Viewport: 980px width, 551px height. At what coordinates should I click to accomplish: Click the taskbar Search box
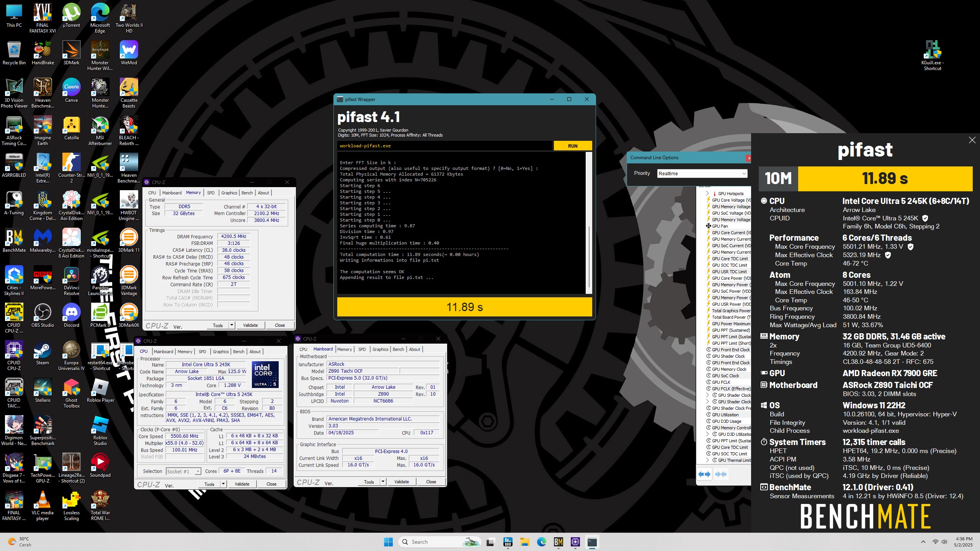[x=439, y=542]
